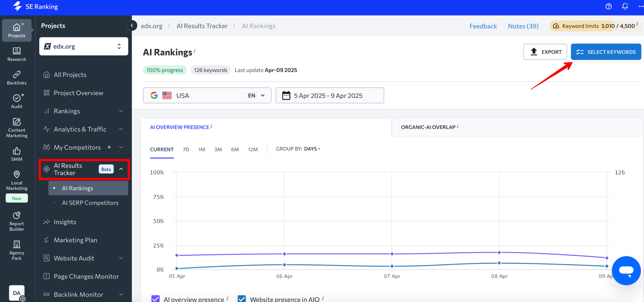The width and height of the screenshot is (644, 302).
Task: Click the SELECT KEYWORDS button
Action: (x=606, y=52)
